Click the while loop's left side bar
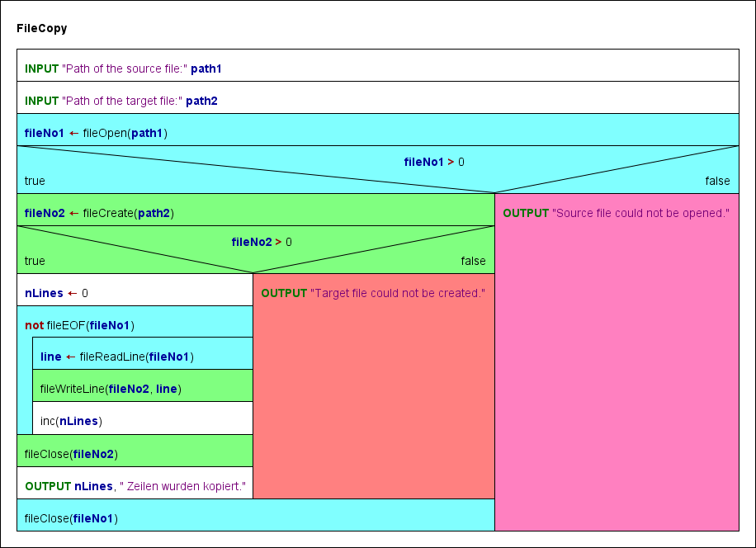Image resolution: width=756 pixels, height=548 pixels. click(25, 385)
